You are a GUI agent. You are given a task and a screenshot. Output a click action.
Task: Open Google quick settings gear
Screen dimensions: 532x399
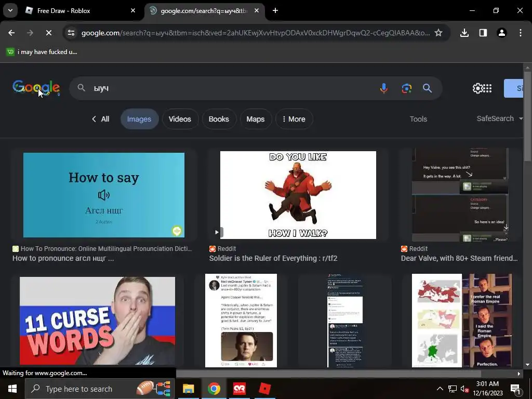477,88
